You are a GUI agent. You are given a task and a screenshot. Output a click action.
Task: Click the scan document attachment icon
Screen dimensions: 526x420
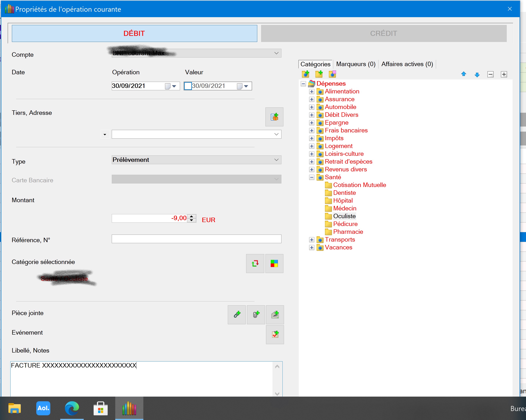(275, 315)
